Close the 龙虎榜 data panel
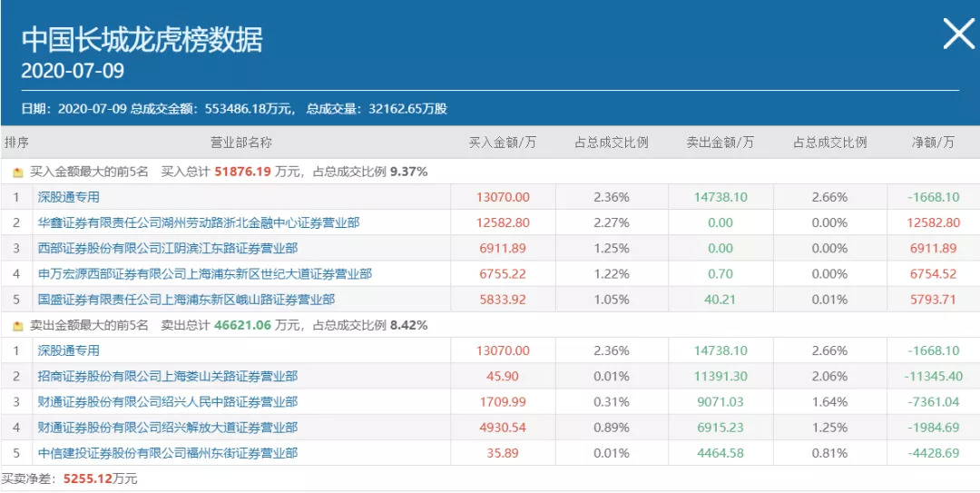Image resolution: width=980 pixels, height=493 pixels. pyautogui.click(x=958, y=35)
